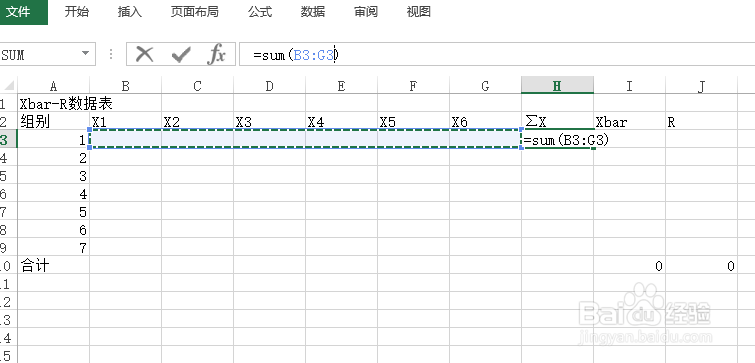Open the 公式 ribbon tab
Viewport: 755px width, 363px height.
tap(260, 12)
